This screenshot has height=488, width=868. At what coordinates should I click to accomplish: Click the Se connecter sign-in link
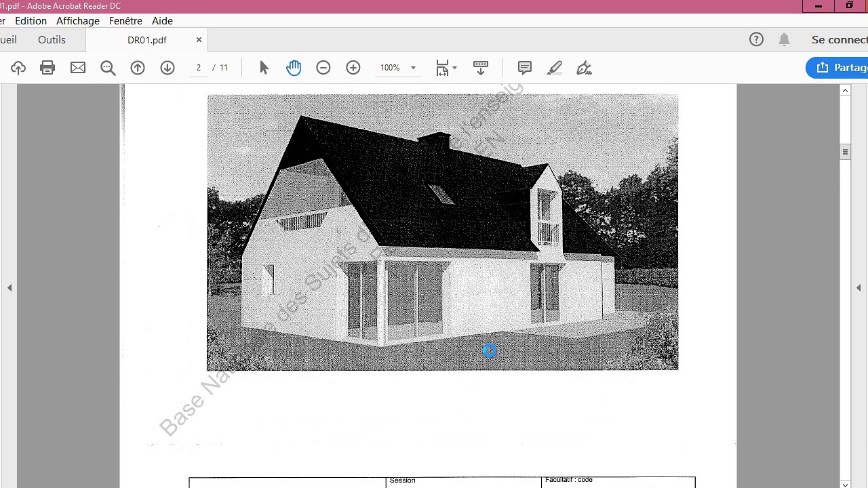[840, 39]
